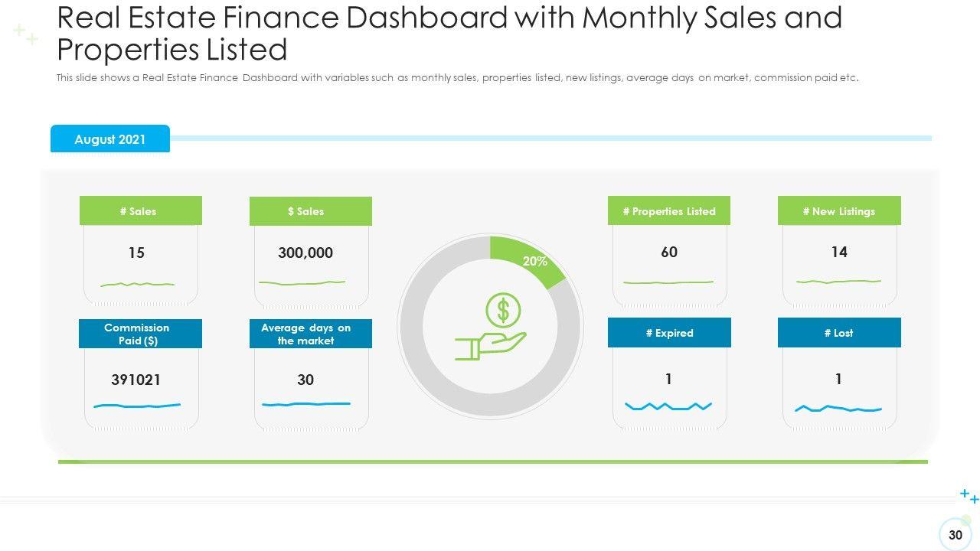980x551 pixels.
Task: Click the # Sales green sparkline
Action: click(x=138, y=285)
